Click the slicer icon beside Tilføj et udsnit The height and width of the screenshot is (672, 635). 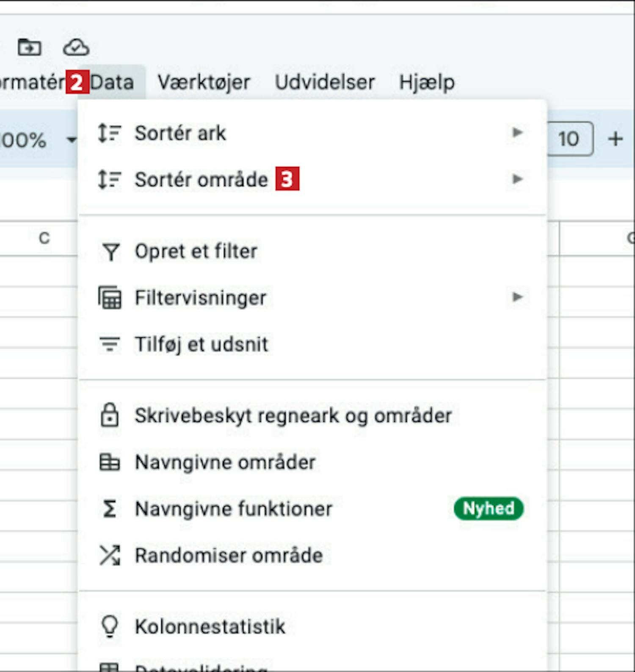110,344
